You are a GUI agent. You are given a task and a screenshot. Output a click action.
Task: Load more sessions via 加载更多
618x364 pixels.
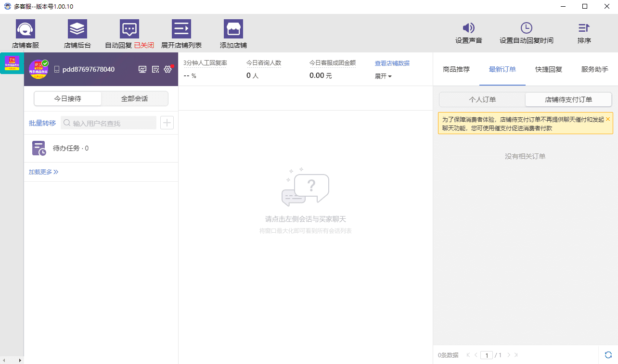pyautogui.click(x=43, y=172)
